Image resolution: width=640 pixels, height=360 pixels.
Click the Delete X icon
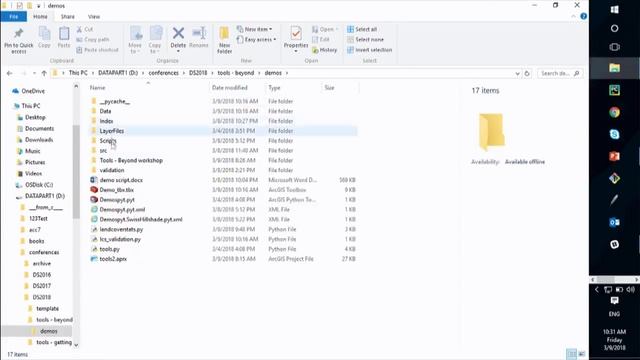coord(178,33)
